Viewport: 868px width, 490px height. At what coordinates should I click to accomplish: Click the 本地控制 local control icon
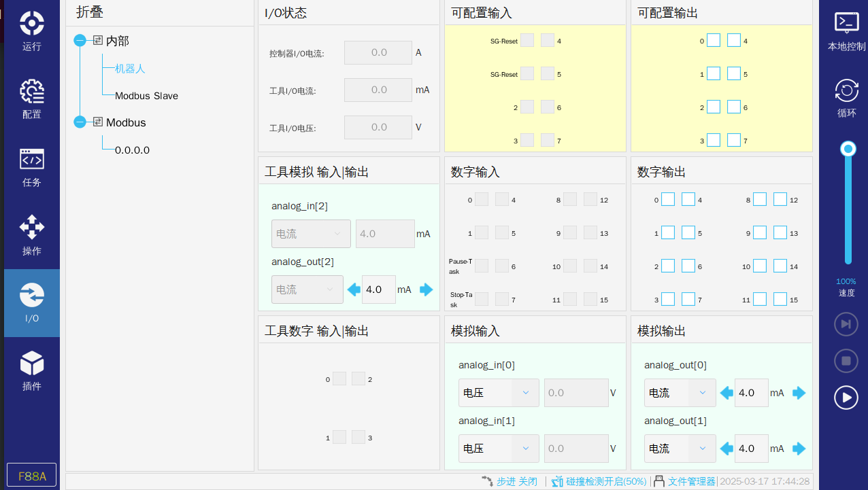click(846, 24)
